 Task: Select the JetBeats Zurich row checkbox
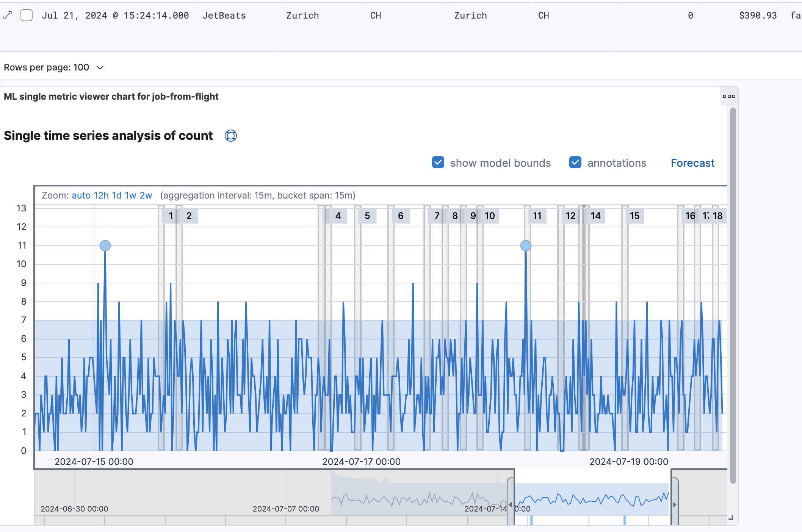pyautogui.click(x=27, y=16)
